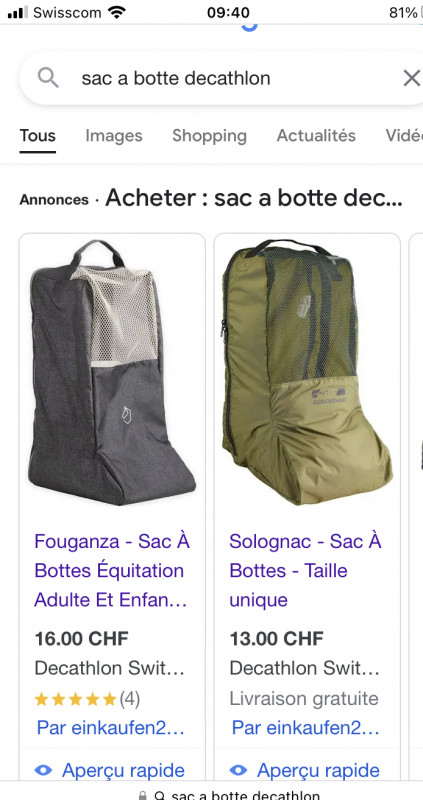Viewport: 423px width, 800px height.
Task: Switch to the Shopping tab
Action: 209,136
